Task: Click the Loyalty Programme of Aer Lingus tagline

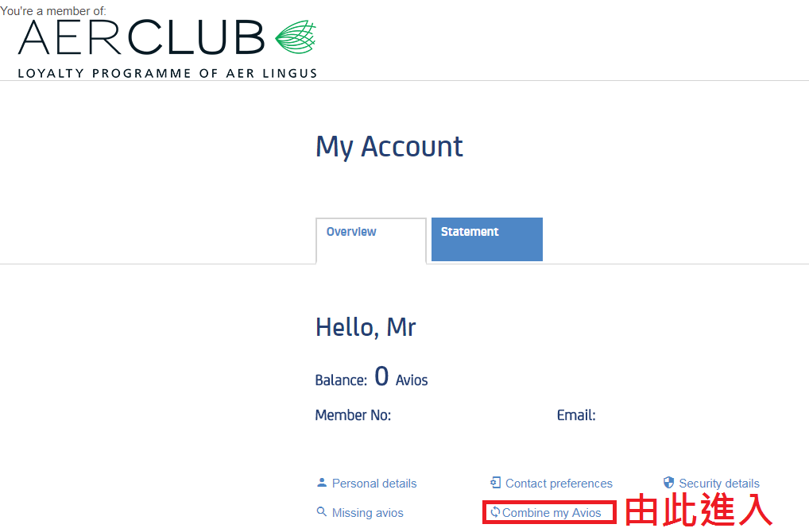Action: click(167, 73)
